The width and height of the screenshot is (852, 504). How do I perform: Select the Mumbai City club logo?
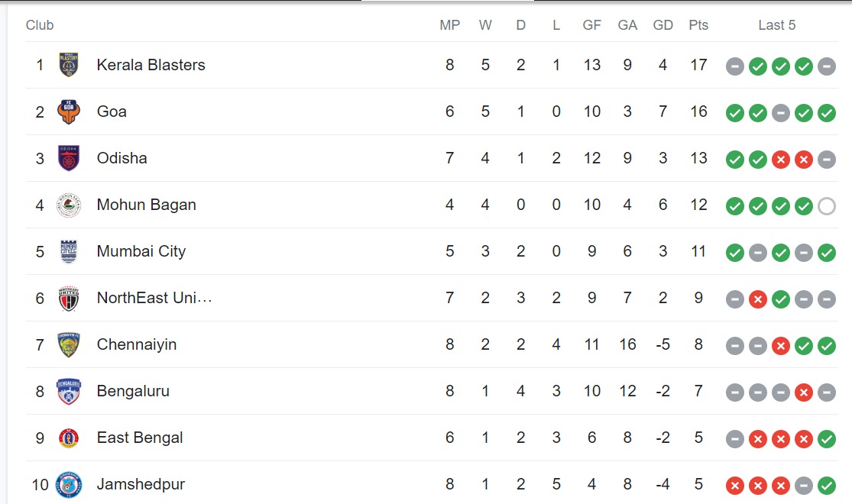coord(69,251)
